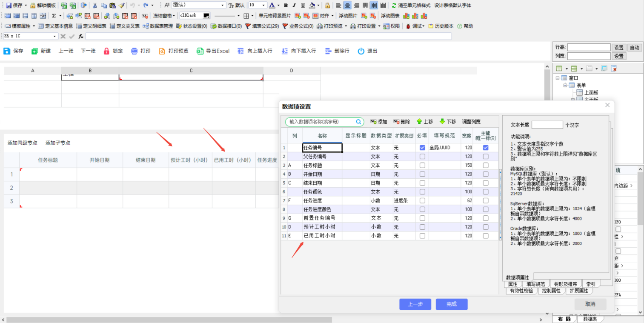644x323 pixels.
Task: Collapse the 窗口 tree node
Action: pyautogui.click(x=558, y=78)
